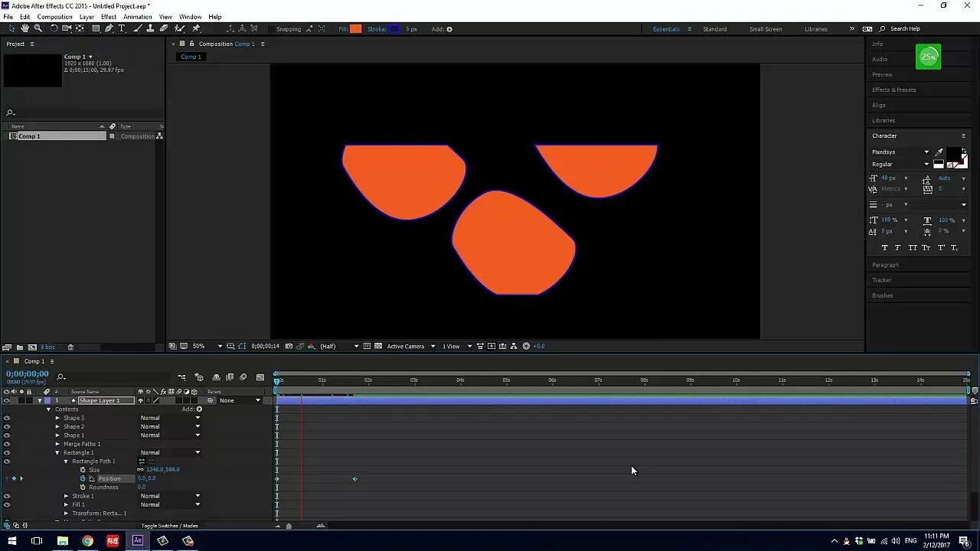Click the blue Stroke color swatch
The width and height of the screenshot is (980, 551).
point(394,29)
